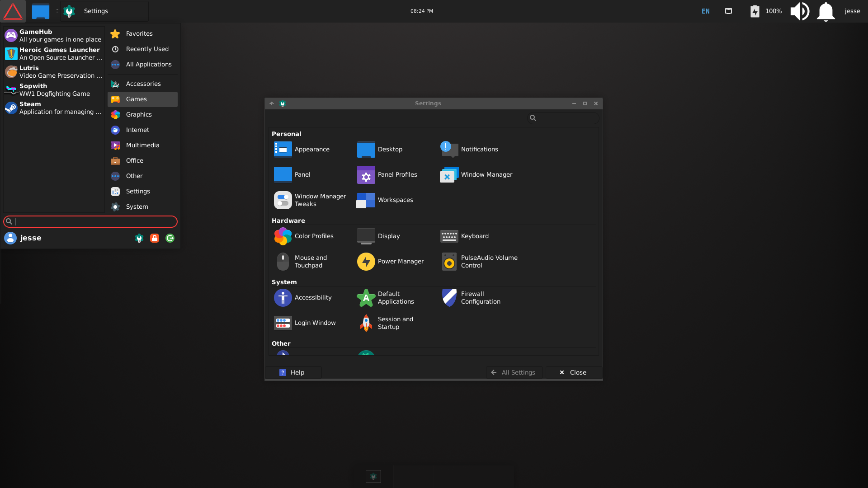This screenshot has height=488, width=868.
Task: Launch GameHub from the menu
Action: click(53, 35)
